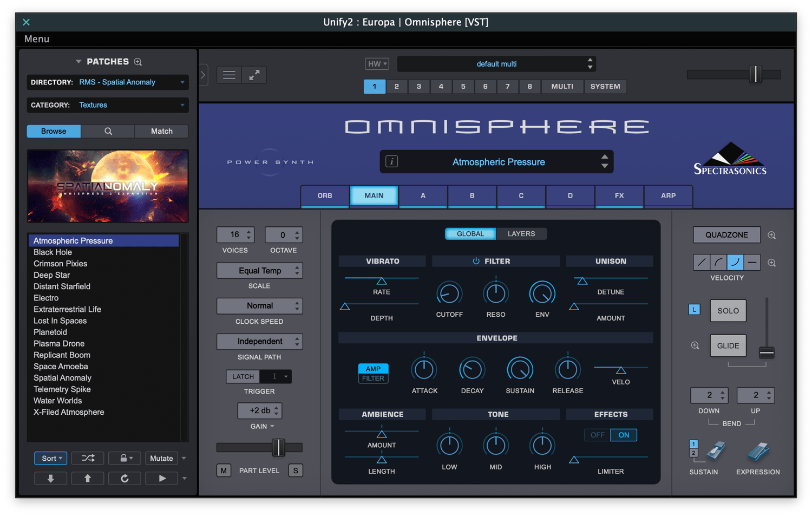Open the SYSTEM page

point(605,87)
